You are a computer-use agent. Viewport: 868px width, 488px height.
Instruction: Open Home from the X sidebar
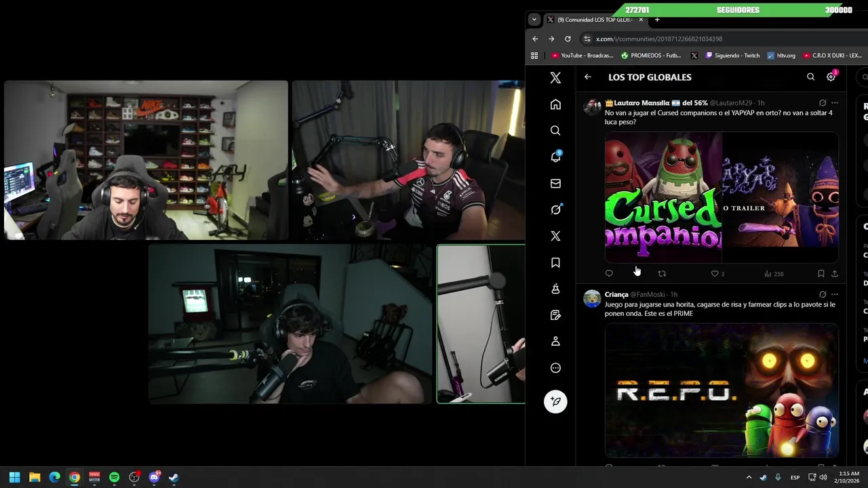pos(555,104)
